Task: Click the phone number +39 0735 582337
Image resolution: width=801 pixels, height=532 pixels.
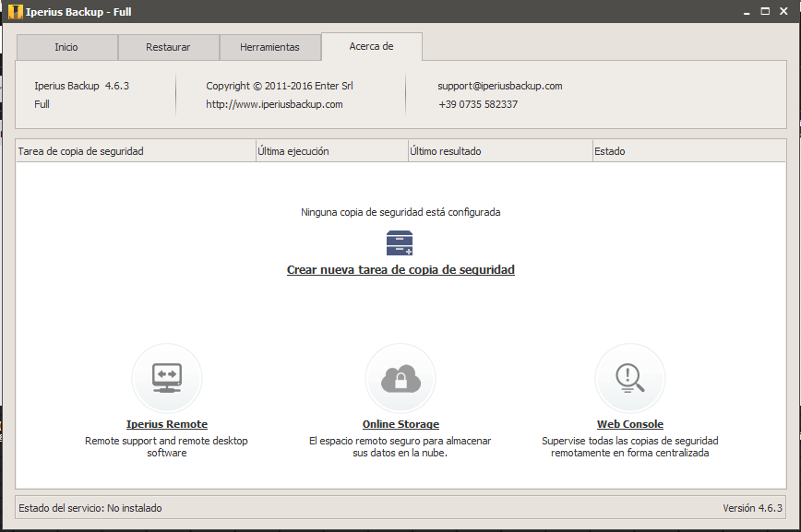Action: (478, 104)
